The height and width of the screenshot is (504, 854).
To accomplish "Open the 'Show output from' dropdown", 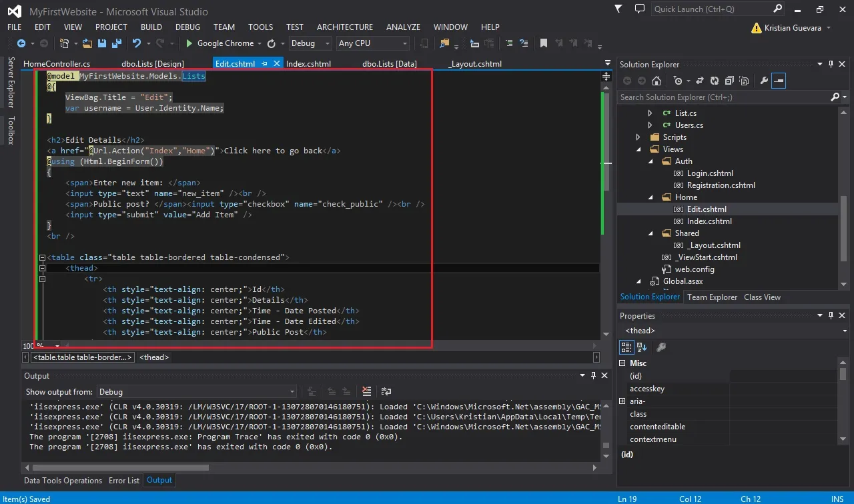I will (197, 392).
